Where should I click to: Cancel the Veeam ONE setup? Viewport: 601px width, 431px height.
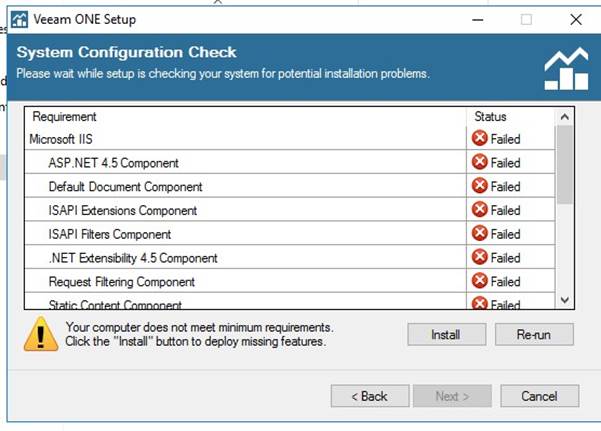[x=540, y=396]
